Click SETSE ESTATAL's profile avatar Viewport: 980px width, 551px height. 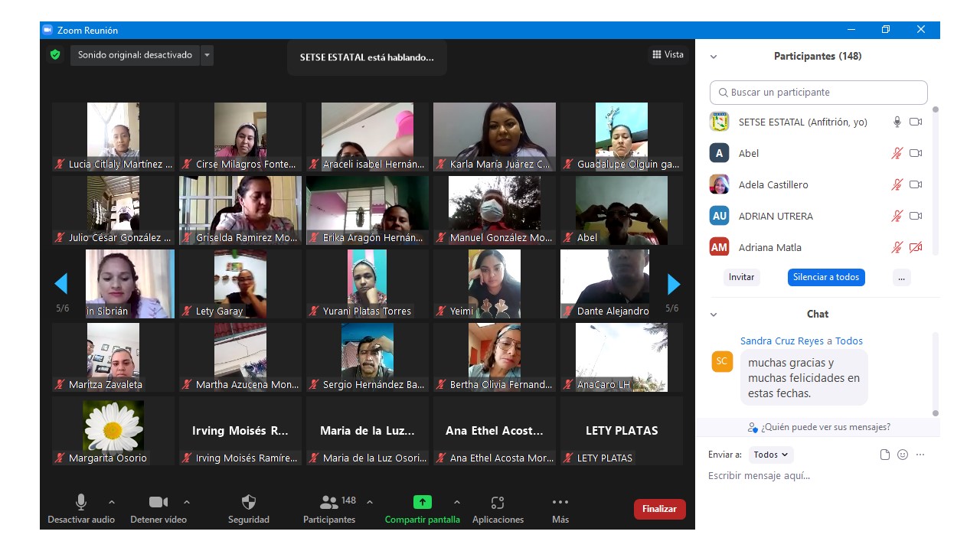click(719, 122)
